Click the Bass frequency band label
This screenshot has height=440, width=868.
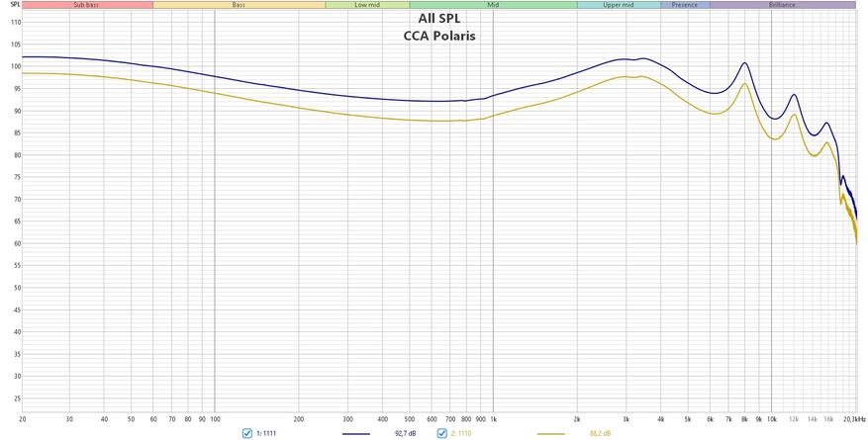click(x=239, y=4)
